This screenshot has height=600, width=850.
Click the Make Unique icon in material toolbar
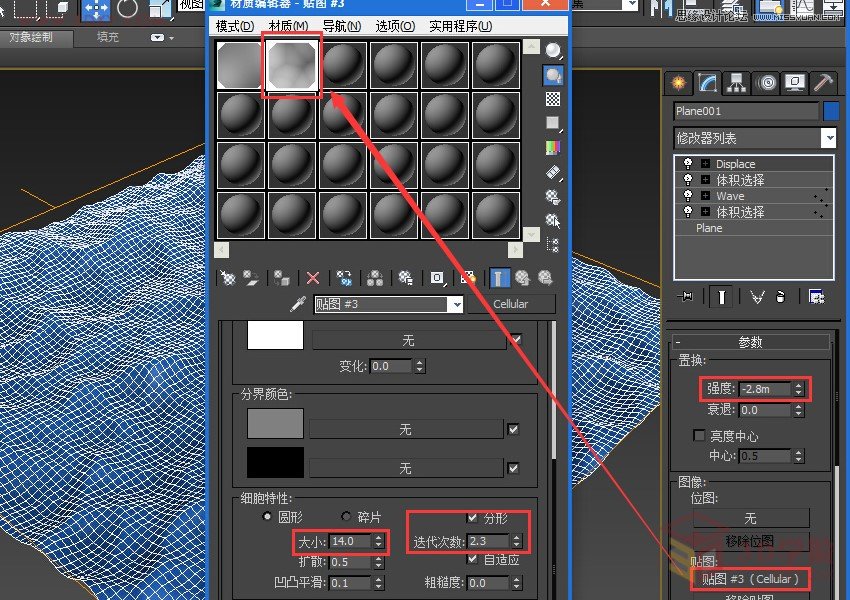click(375, 278)
